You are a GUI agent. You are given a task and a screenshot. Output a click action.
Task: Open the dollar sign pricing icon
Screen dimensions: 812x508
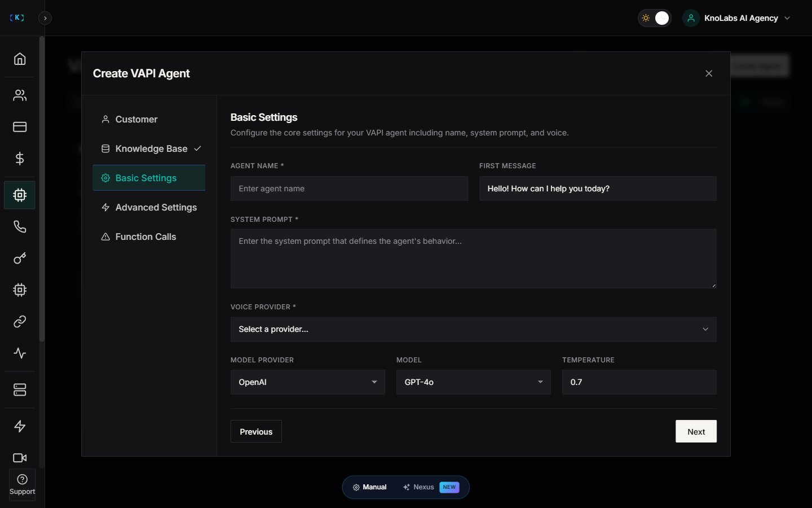20,159
